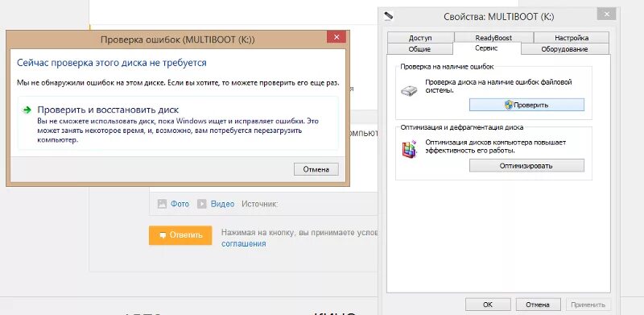
Task: Click the orange Ответить button on webpage
Action: click(x=180, y=235)
